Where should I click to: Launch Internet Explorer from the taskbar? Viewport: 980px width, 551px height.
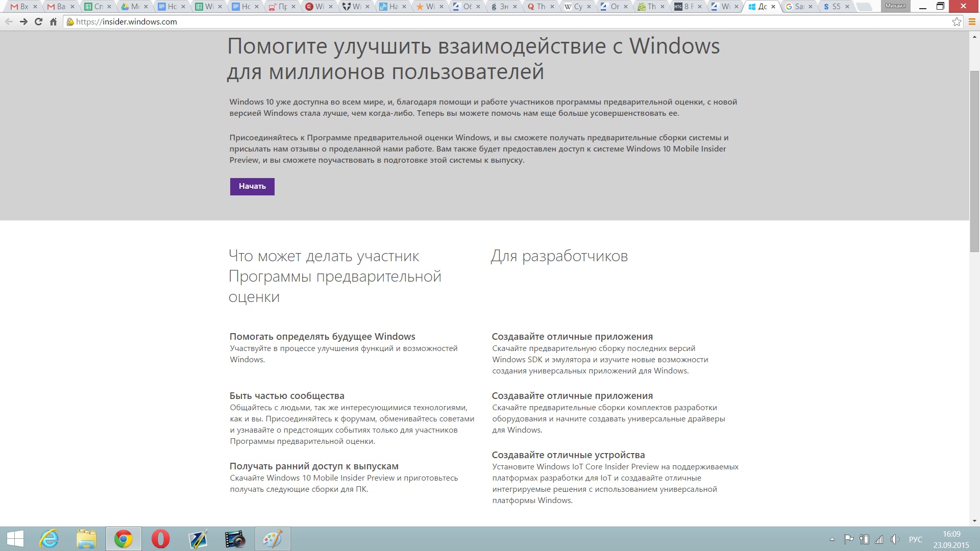(x=50, y=539)
